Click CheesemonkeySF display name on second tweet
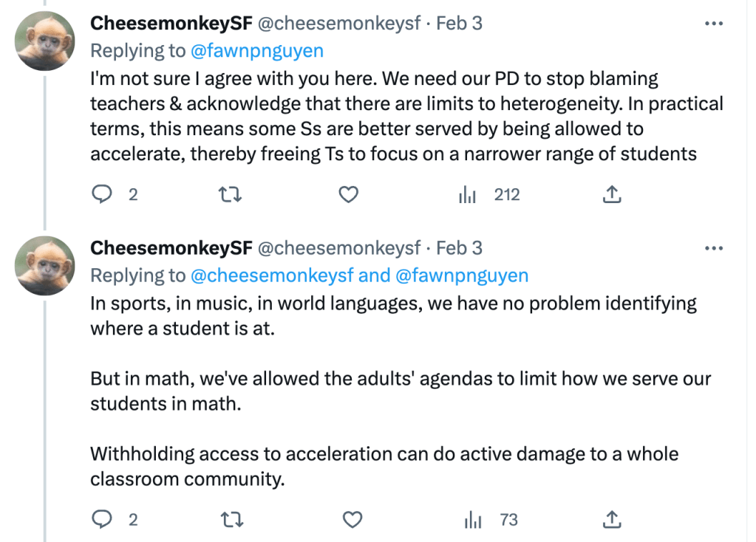Screen dimensions: 756x542 tap(171, 248)
